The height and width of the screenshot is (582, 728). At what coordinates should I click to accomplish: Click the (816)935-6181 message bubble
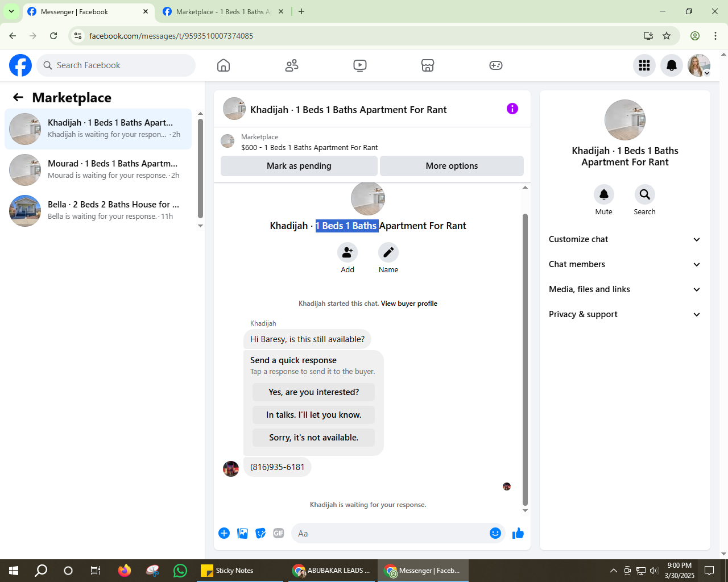278,467
